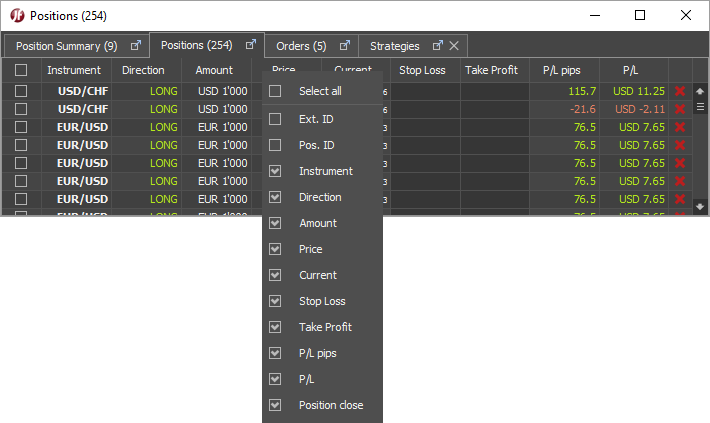Uncheck the Stop Loss column checkbox

pyautogui.click(x=275, y=301)
